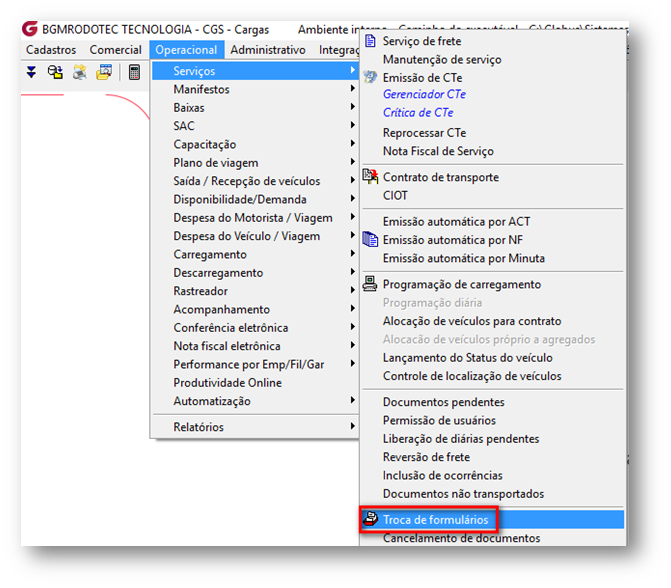Click the document icon beside Serviço de frete

click(x=370, y=41)
